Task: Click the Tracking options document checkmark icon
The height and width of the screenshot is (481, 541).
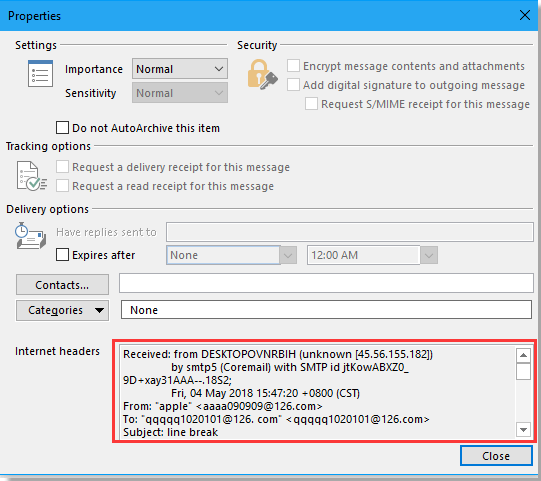Action: point(31,176)
